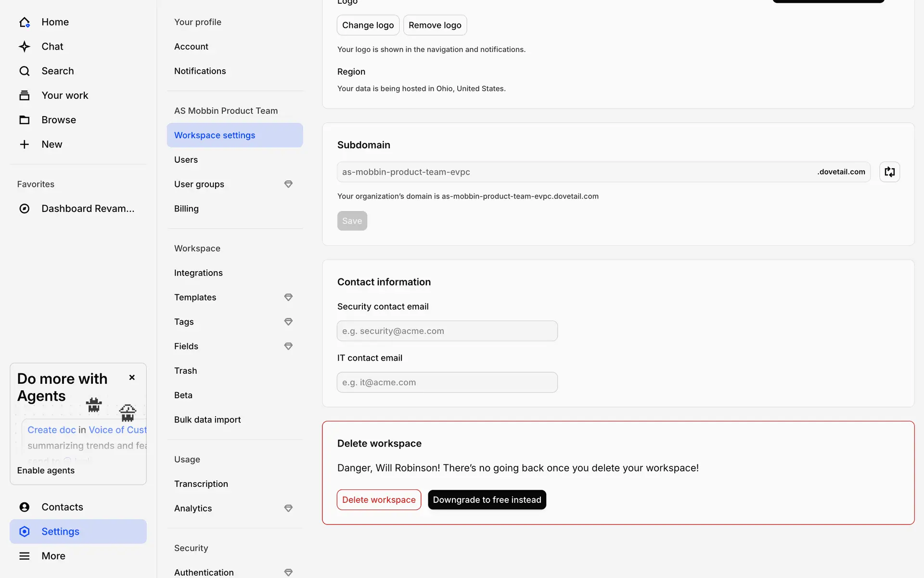Open Contacts person icon
The image size is (924, 578).
pyautogui.click(x=25, y=507)
